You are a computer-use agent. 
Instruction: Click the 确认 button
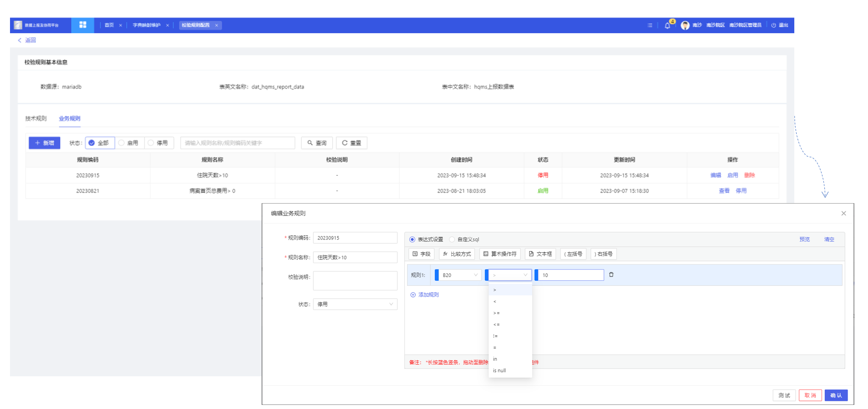pyautogui.click(x=836, y=395)
